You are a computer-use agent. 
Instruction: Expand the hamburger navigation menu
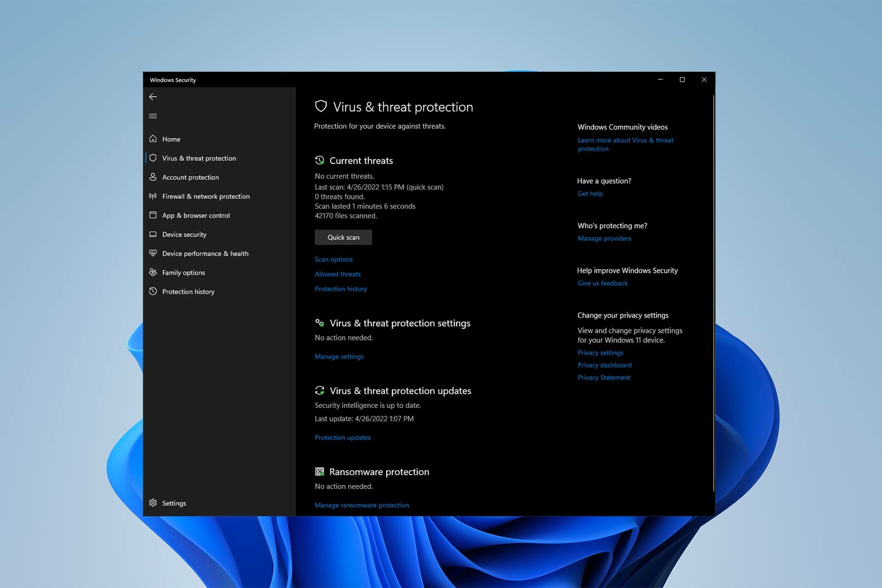[x=153, y=116]
